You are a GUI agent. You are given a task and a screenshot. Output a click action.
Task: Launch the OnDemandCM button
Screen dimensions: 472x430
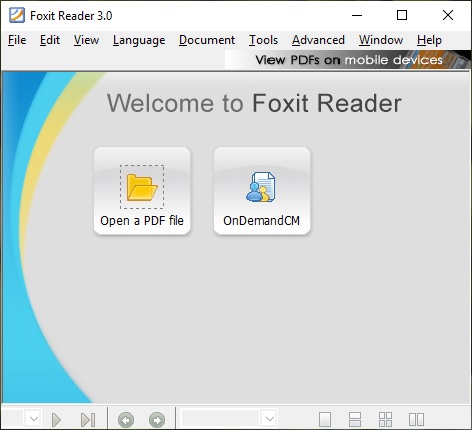pos(262,191)
